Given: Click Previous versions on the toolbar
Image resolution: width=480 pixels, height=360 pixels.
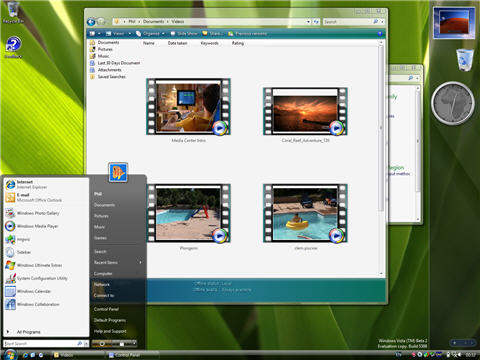Looking at the screenshot, I should (247, 34).
